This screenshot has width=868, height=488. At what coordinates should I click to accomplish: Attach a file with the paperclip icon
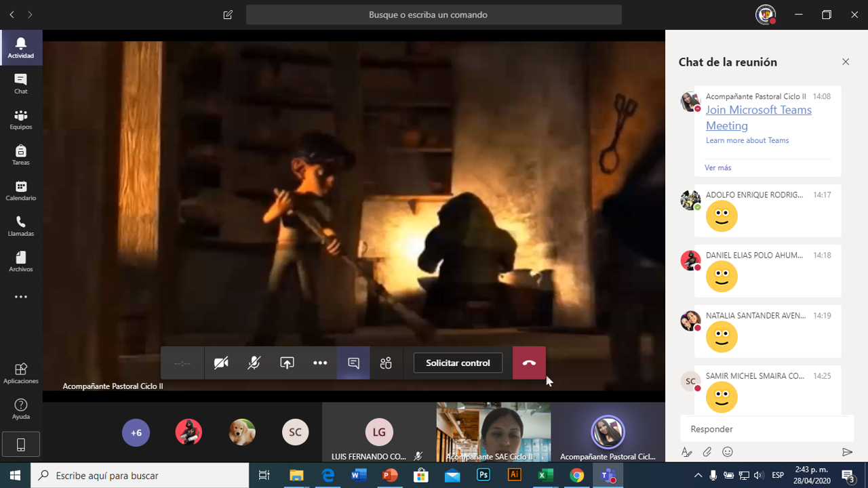click(707, 452)
